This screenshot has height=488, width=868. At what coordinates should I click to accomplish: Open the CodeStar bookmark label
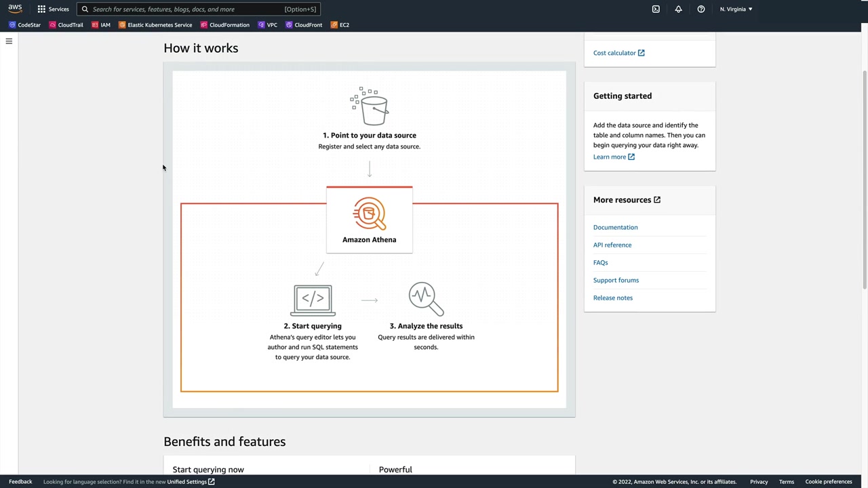coord(29,25)
